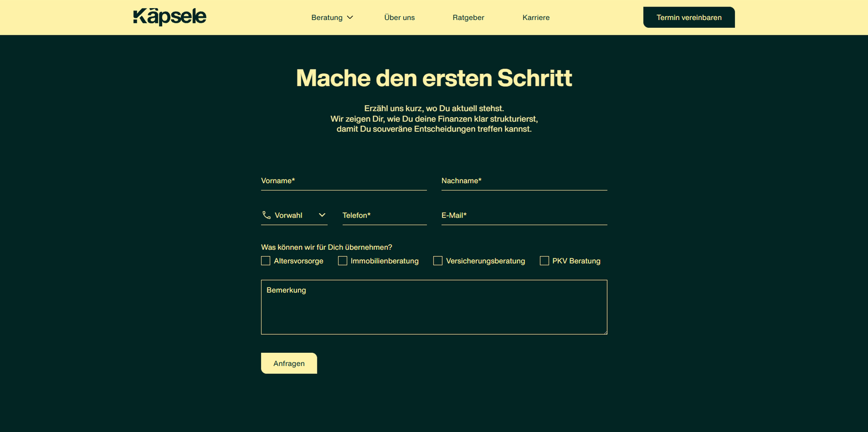The image size is (868, 432).
Task: Click the Termin vereinbaren button
Action: [689, 17]
